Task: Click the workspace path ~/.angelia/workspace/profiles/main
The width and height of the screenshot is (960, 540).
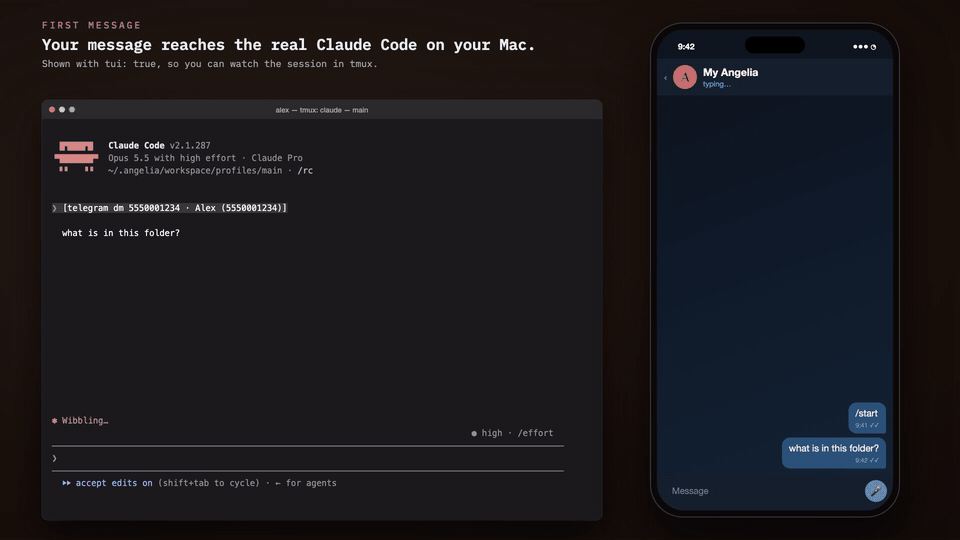Action: point(195,171)
